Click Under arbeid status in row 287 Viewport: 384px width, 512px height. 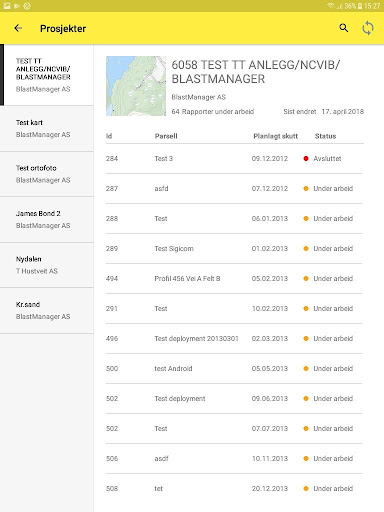[333, 189]
